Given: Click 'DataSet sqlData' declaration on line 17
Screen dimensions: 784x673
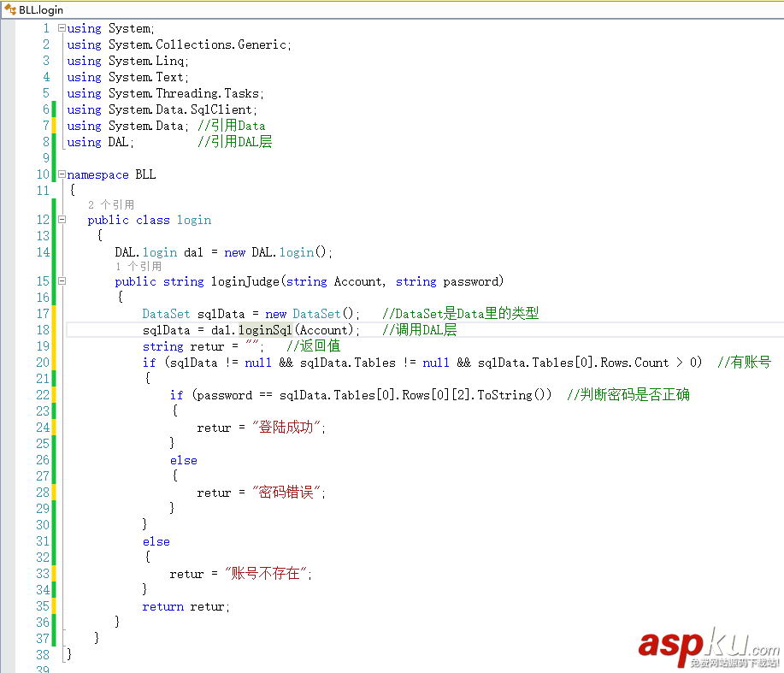Looking at the screenshot, I should tap(193, 314).
